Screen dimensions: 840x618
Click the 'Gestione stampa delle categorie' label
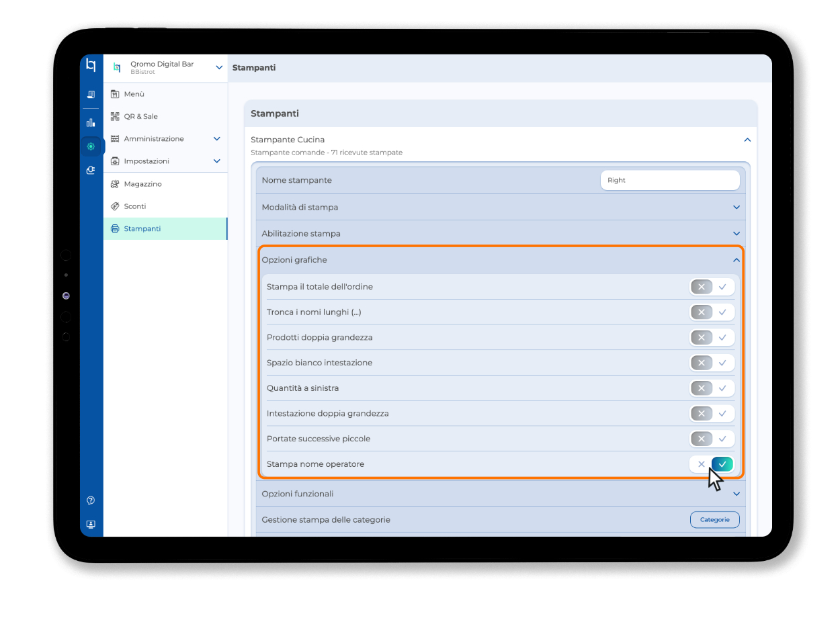[x=326, y=520]
